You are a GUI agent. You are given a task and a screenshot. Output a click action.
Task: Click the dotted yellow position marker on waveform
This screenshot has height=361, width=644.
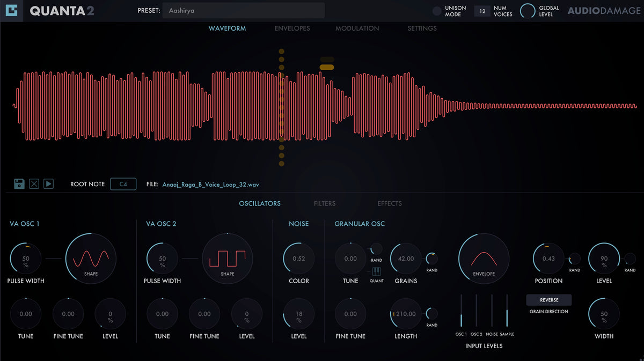tap(281, 107)
